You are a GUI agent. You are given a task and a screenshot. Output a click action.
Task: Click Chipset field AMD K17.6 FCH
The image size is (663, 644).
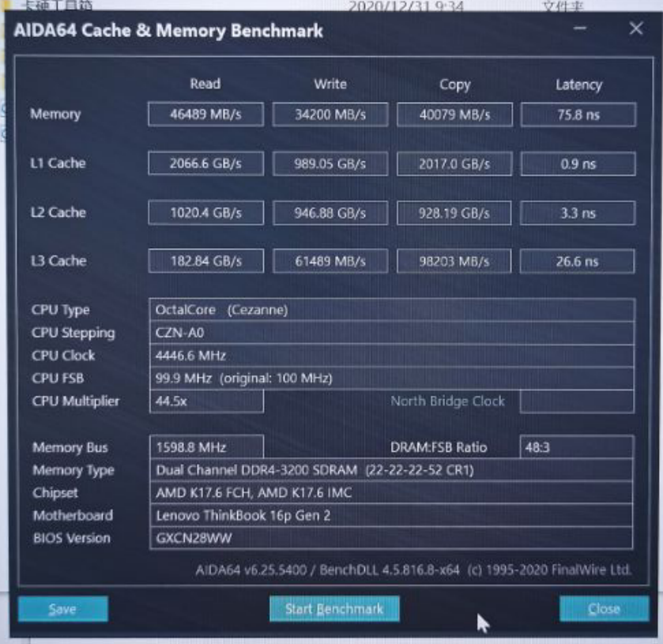click(x=391, y=492)
